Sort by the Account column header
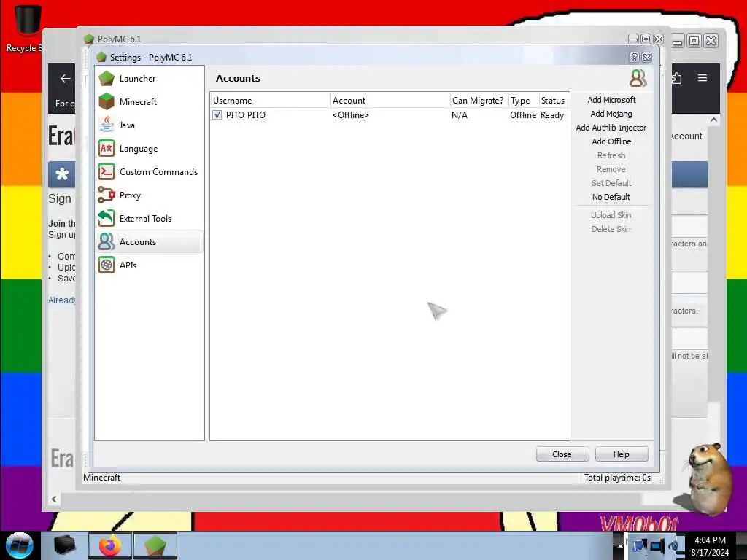 (390, 101)
